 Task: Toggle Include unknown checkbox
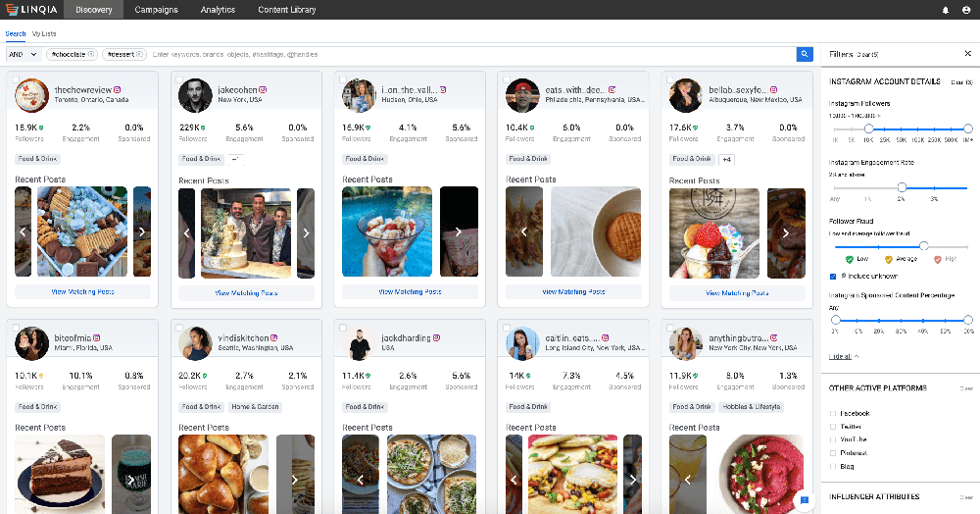(832, 277)
